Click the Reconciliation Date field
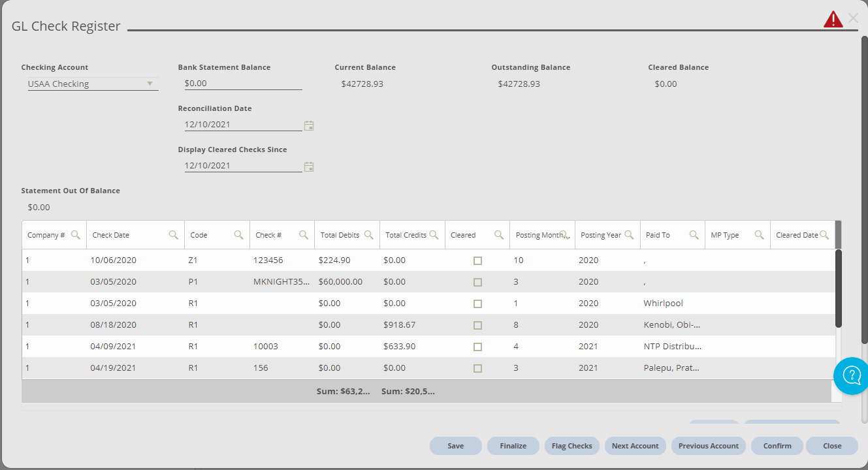 [x=243, y=124]
